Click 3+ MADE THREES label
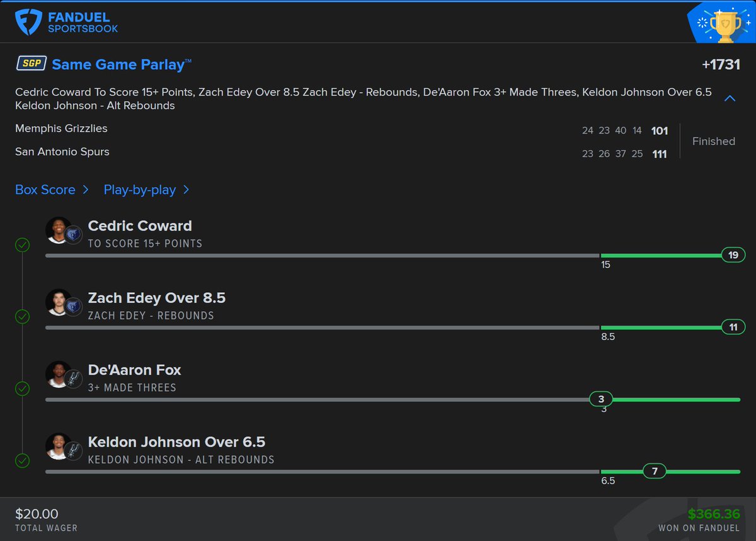 point(132,387)
